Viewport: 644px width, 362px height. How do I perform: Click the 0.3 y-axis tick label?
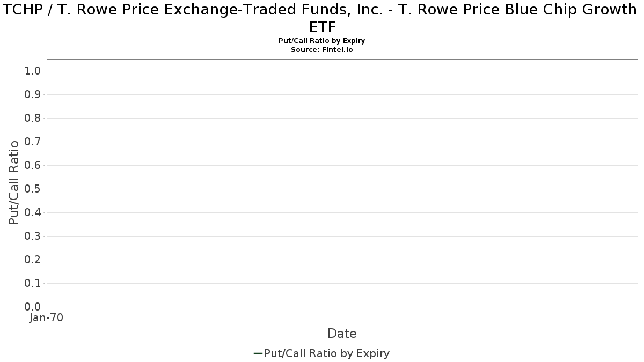[32, 237]
